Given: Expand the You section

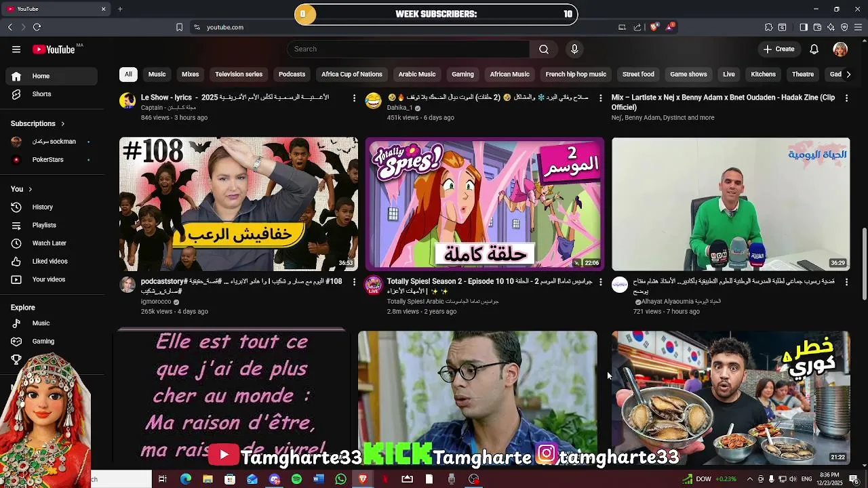Looking at the screenshot, I should [x=21, y=189].
